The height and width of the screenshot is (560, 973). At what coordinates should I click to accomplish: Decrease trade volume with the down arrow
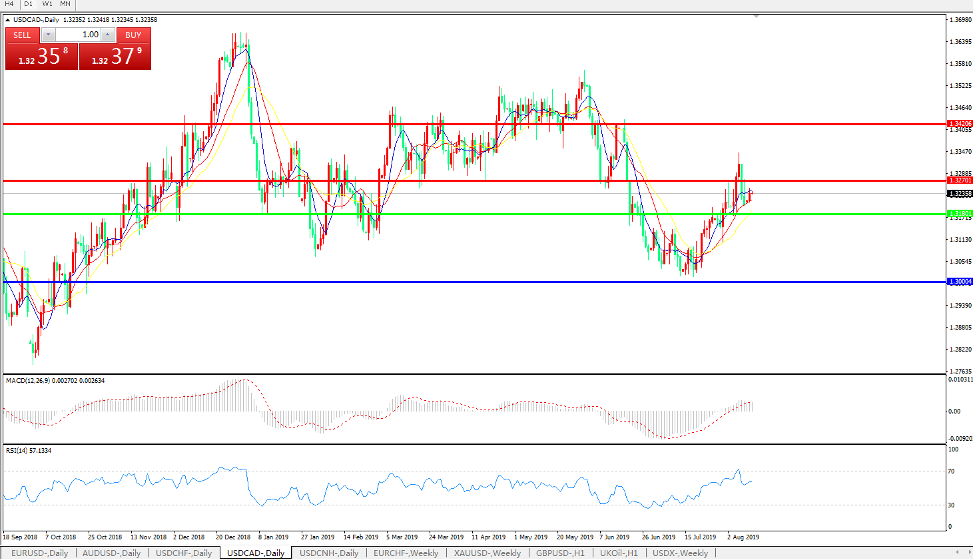49,35
